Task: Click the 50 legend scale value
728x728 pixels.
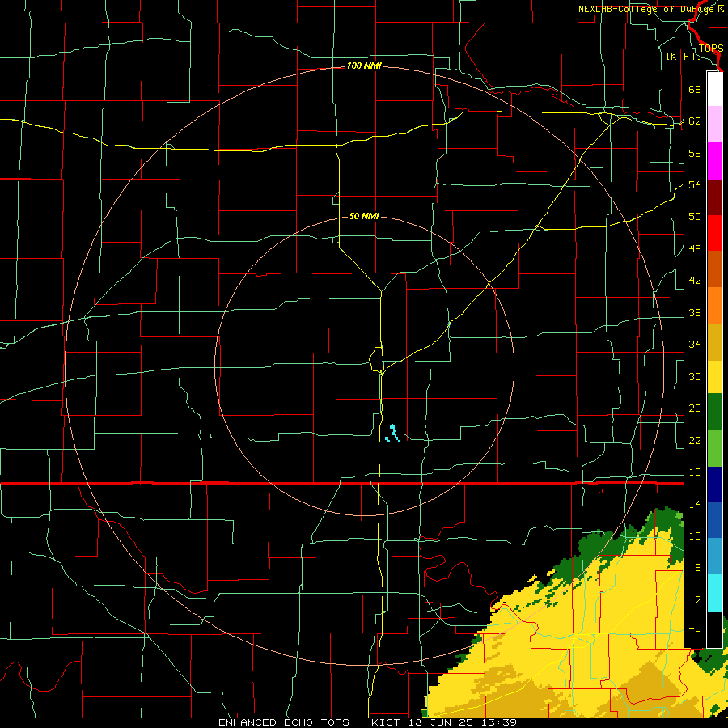Action: coord(695,216)
